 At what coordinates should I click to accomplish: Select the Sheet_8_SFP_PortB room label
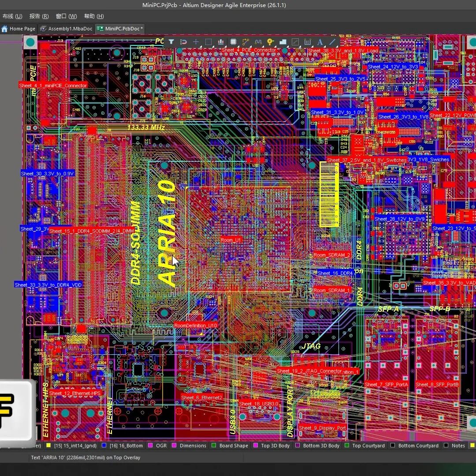point(437,385)
